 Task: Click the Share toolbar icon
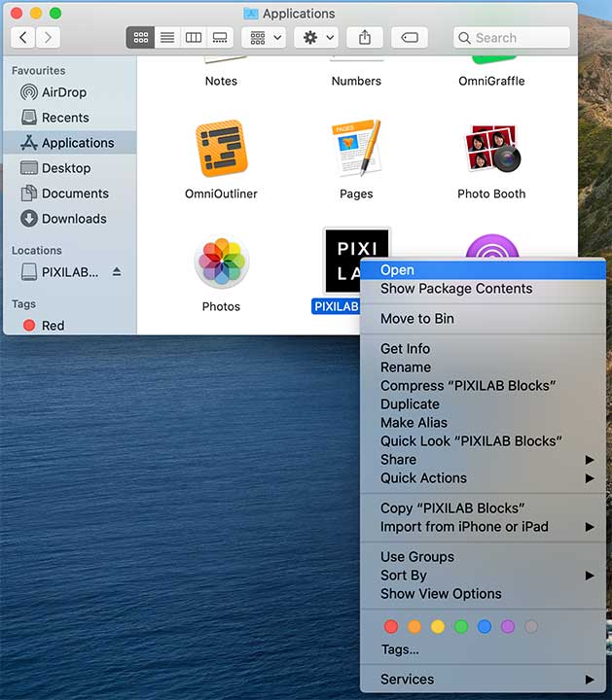tap(365, 38)
